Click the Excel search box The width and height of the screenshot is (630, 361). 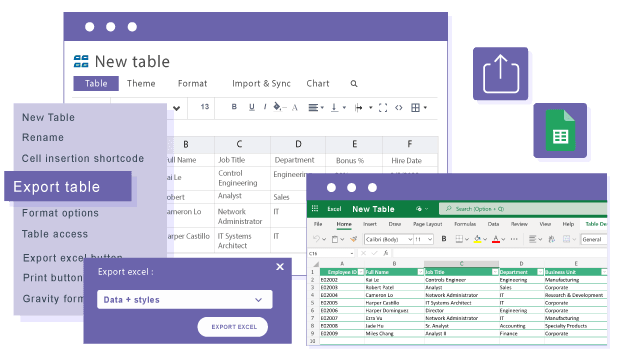tap(524, 209)
